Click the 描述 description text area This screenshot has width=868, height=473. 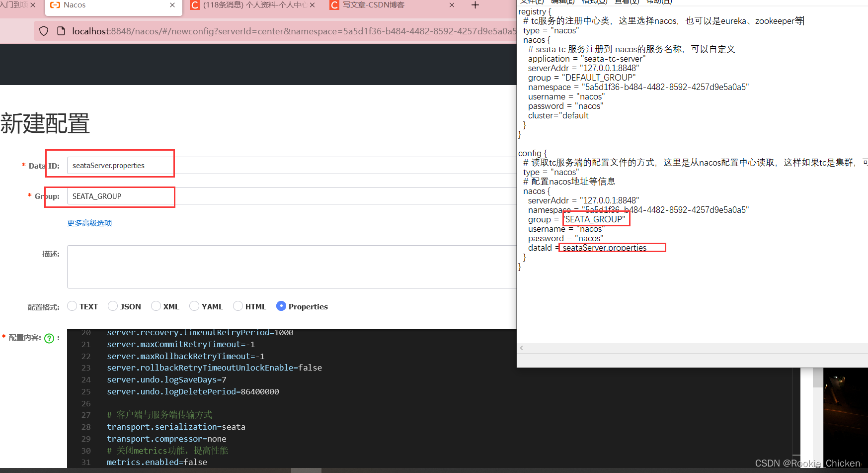(292, 267)
